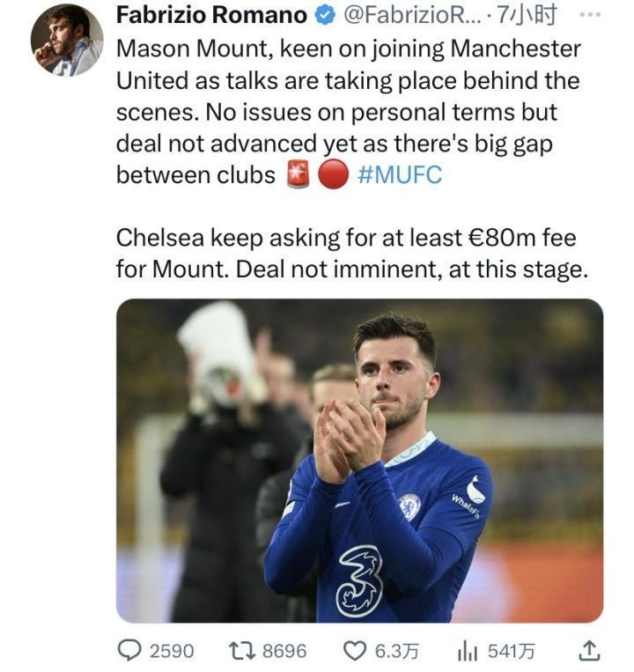Image resolution: width=634 pixels, height=672 pixels.
Task: Click the reply speech bubble icon
Action: [x=129, y=650]
